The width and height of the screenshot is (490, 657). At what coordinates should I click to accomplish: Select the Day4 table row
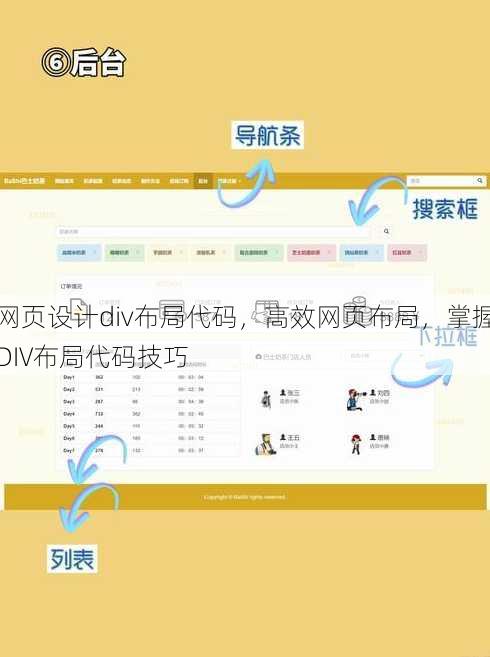[150, 414]
